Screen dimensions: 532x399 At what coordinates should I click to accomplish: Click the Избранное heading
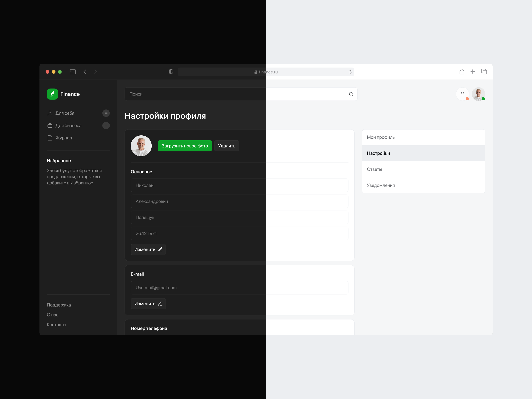tap(59, 161)
